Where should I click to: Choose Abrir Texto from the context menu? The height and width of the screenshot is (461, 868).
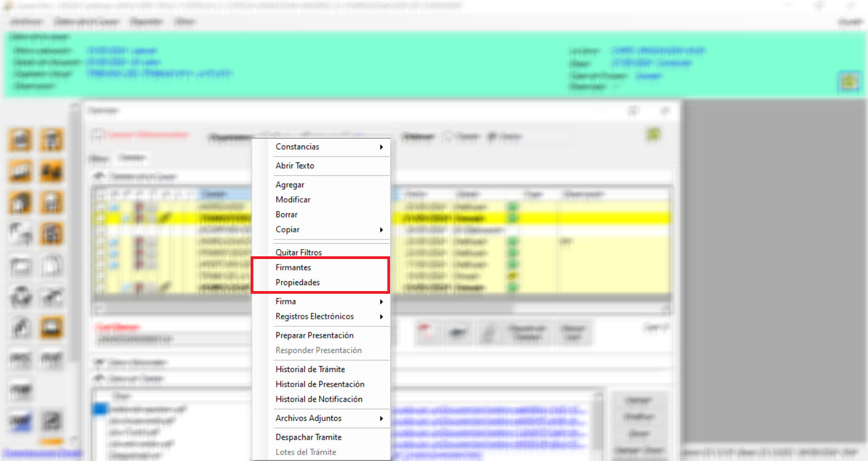[295, 166]
